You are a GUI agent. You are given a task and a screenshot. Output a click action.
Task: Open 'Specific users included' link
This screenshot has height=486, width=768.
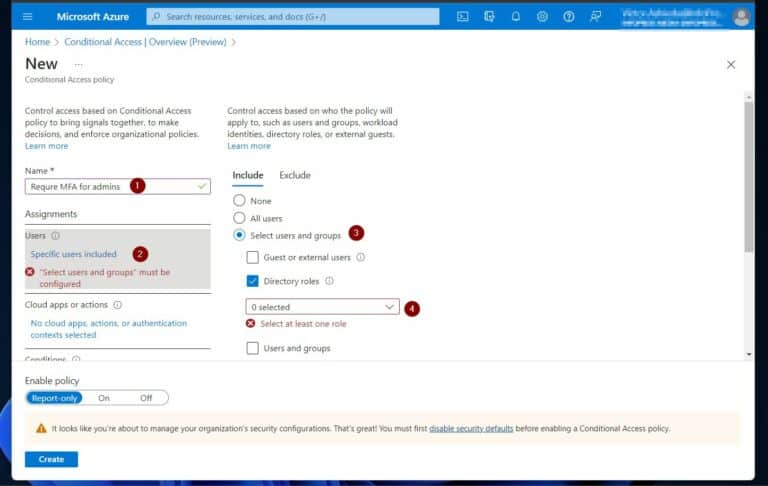click(73, 254)
